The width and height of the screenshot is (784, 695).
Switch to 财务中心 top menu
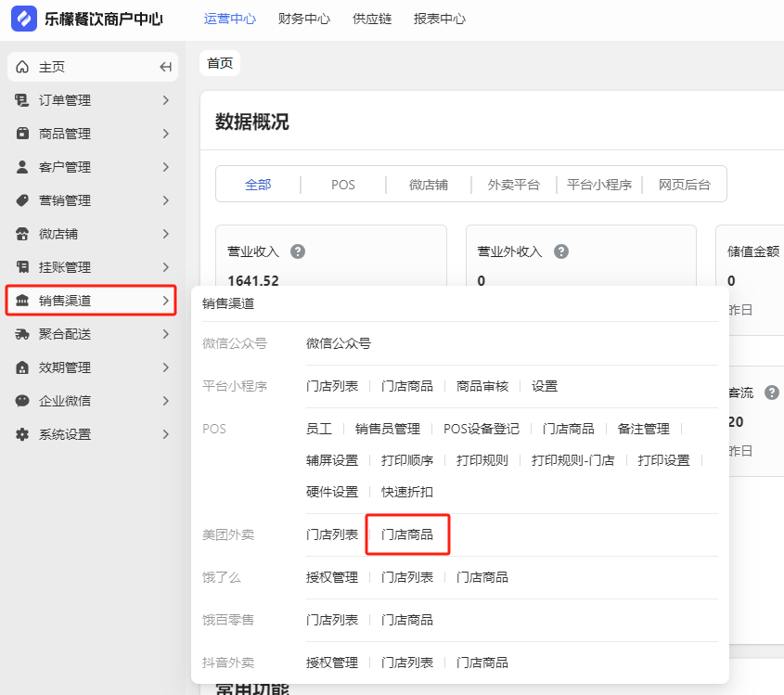pos(304,19)
